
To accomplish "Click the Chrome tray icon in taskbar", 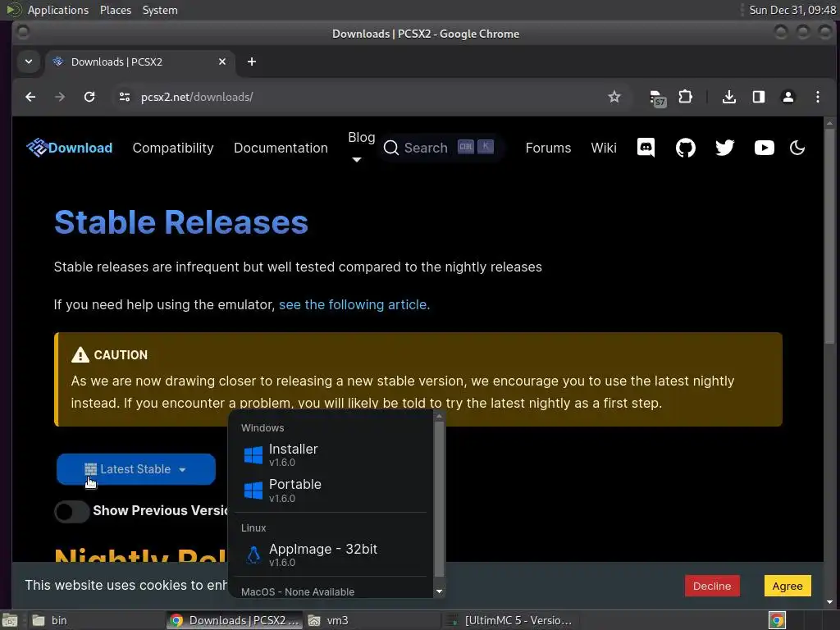I will coord(777,620).
